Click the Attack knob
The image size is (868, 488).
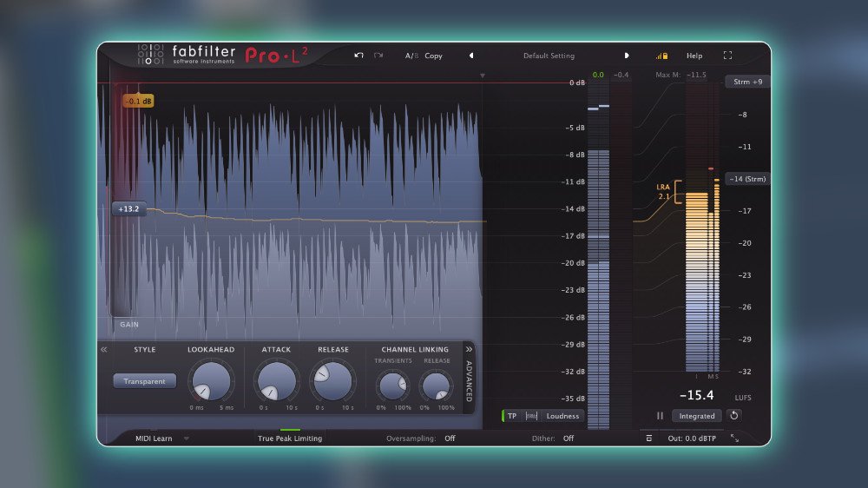(x=276, y=381)
